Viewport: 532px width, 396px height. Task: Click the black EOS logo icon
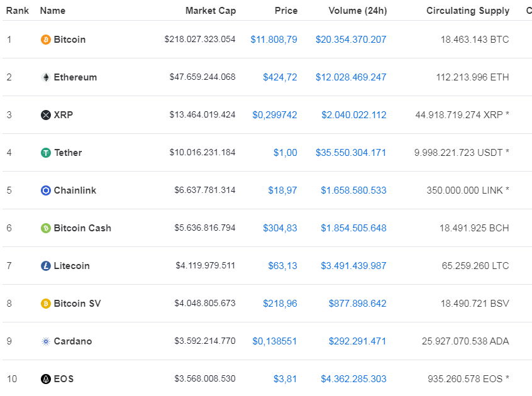[46, 379]
